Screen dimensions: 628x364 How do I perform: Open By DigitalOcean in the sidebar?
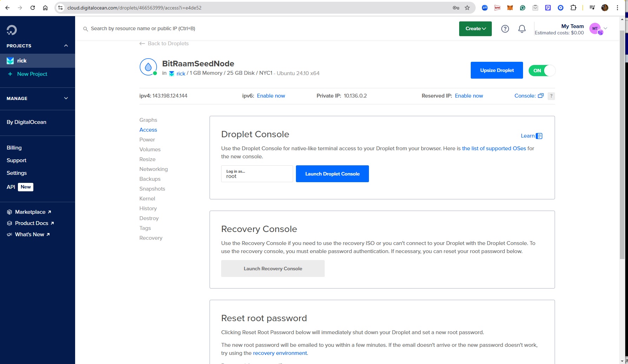26,122
